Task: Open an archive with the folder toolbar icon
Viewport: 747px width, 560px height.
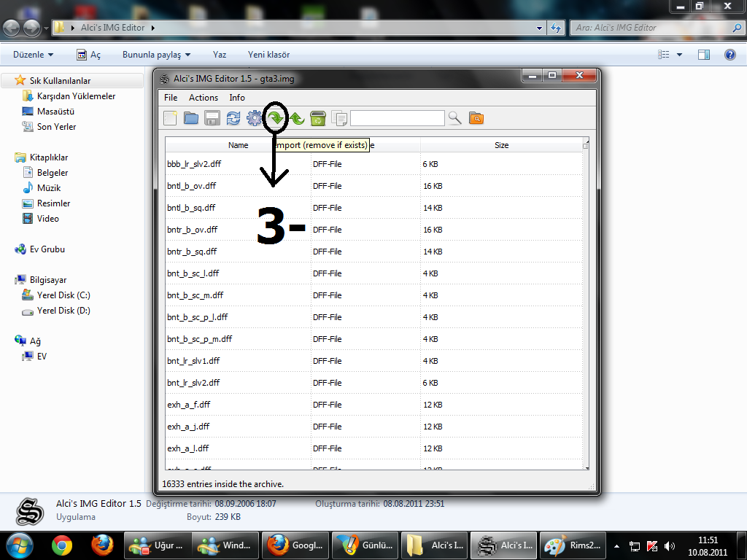Action: click(191, 118)
